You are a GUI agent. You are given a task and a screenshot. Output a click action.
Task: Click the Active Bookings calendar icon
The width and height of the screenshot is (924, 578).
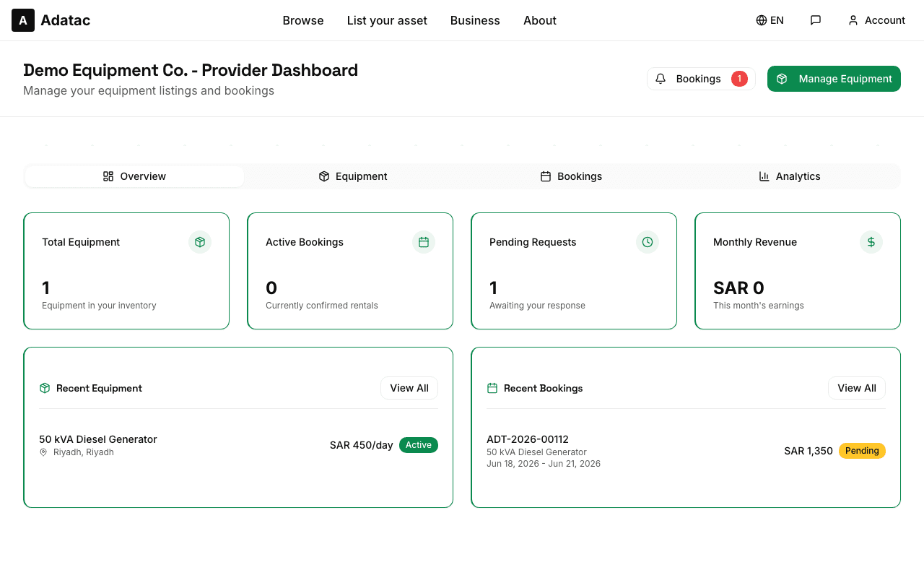(x=424, y=242)
